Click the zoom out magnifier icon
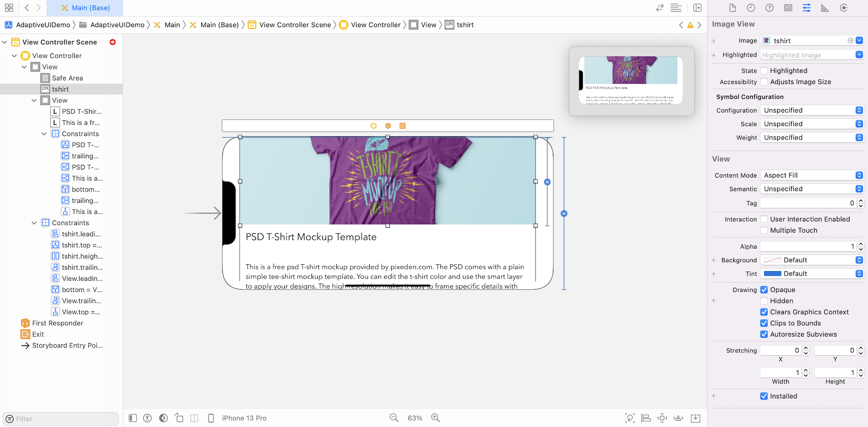 [x=394, y=418]
